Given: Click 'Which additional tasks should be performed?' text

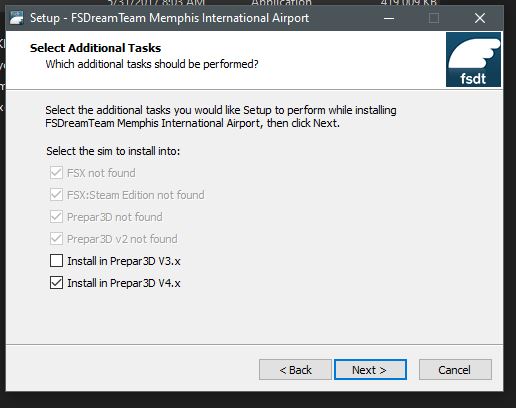Looking at the screenshot, I should (x=152, y=64).
